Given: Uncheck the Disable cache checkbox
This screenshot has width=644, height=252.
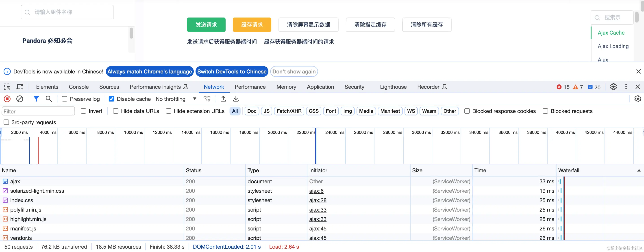Looking at the screenshot, I should click(111, 99).
